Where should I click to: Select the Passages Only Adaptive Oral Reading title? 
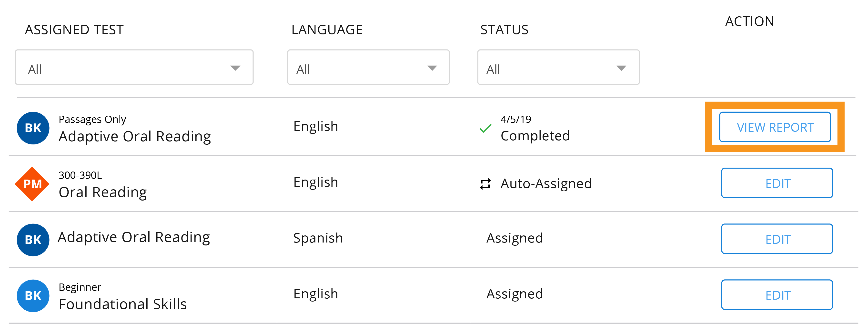(135, 136)
